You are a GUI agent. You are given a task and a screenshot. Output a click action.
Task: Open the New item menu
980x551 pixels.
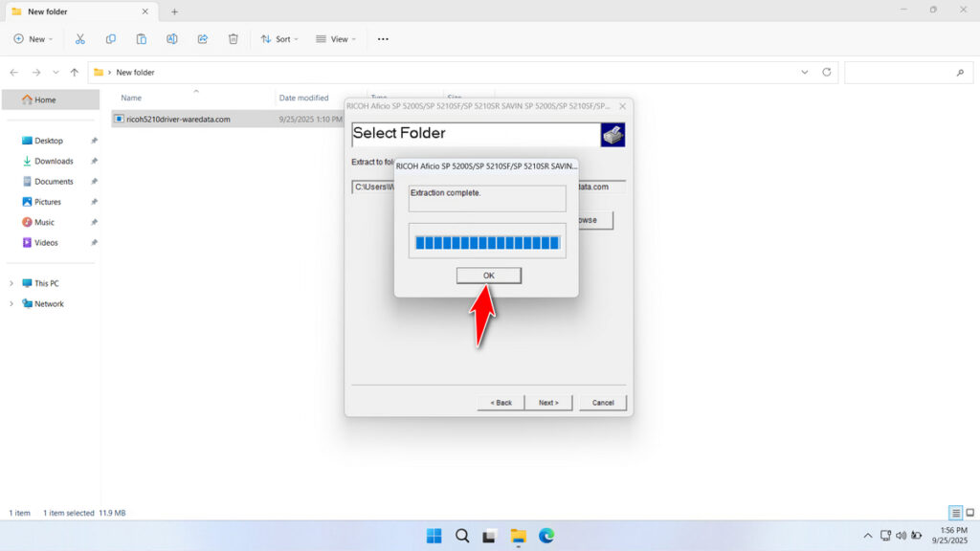(x=33, y=38)
